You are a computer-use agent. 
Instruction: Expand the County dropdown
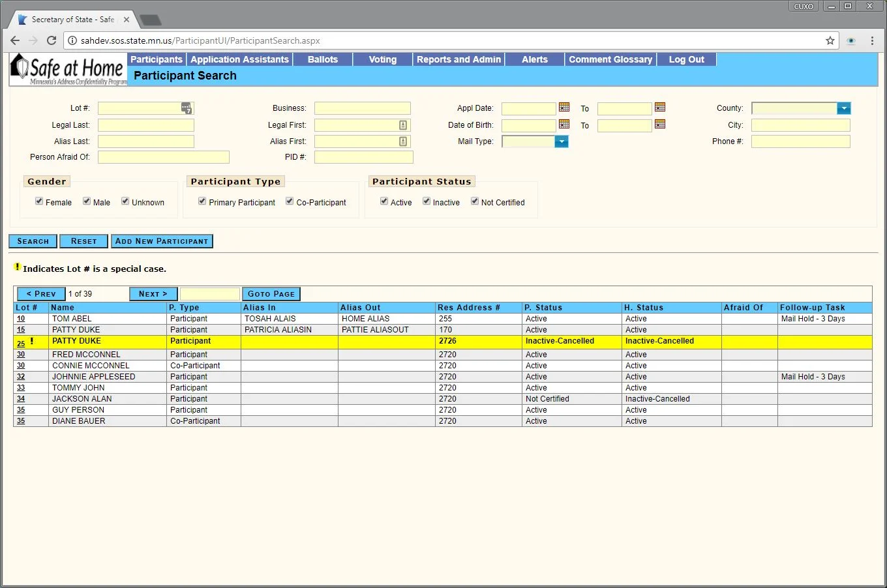(x=843, y=108)
